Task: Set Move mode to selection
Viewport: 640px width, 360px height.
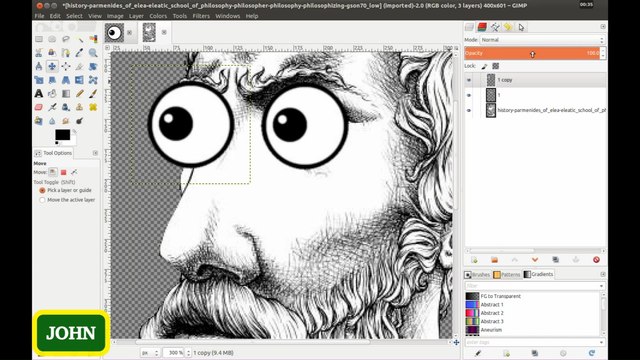Action: click(63, 172)
